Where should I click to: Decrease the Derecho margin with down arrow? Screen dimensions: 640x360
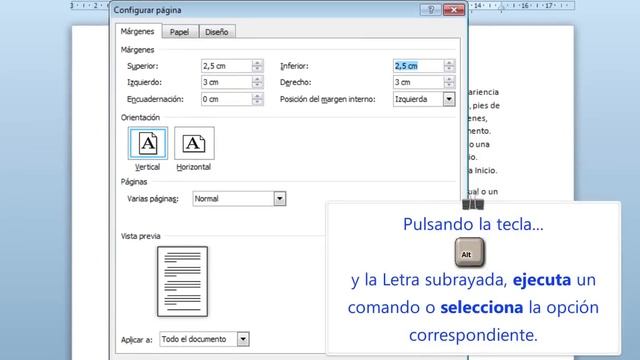click(x=449, y=85)
